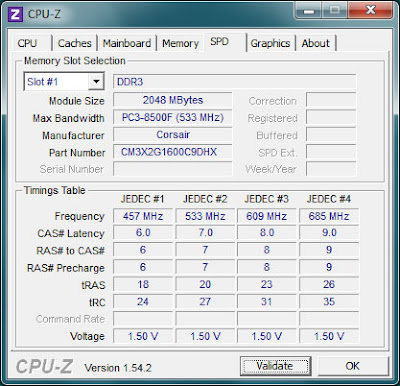Click CAS# Latency value 8.0
This screenshot has height=386, width=400.
266,233
